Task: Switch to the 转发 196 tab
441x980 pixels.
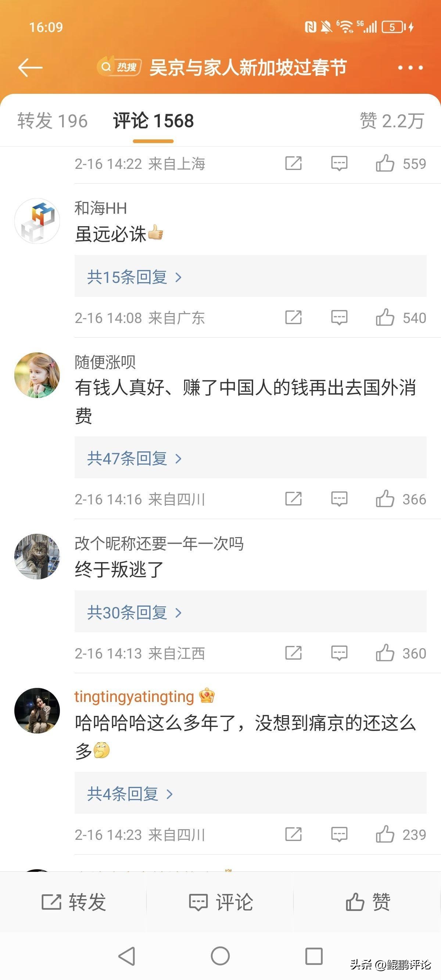Action: [53, 121]
